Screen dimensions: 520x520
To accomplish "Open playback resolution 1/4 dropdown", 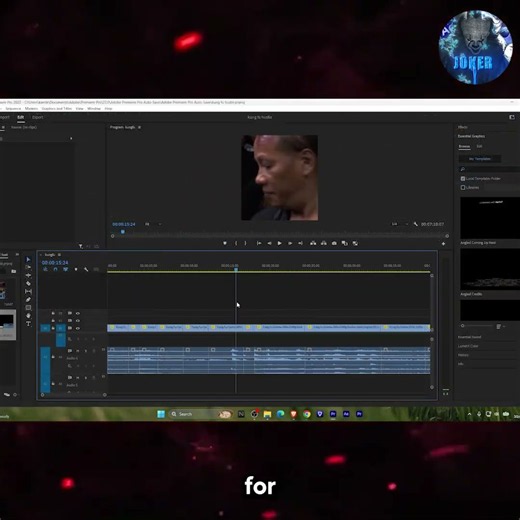I will 400,224.
